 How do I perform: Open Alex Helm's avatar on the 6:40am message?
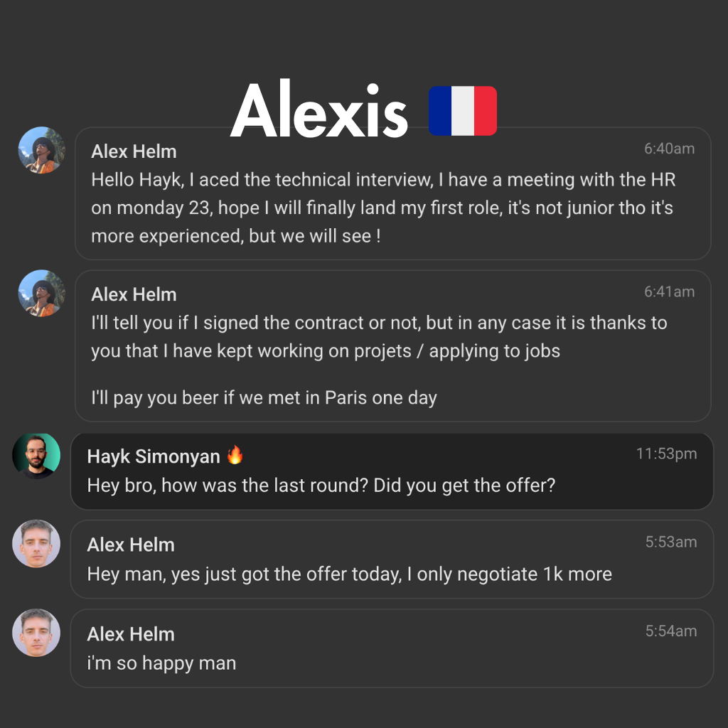click(41, 150)
